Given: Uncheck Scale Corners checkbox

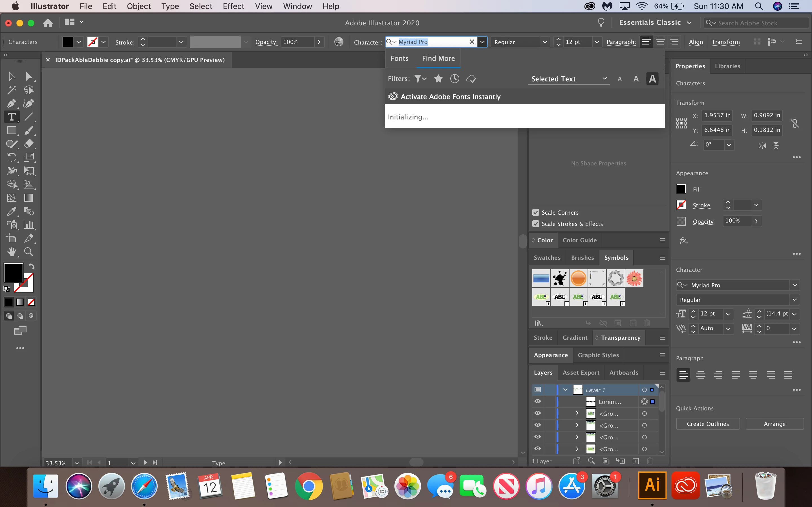Looking at the screenshot, I should pyautogui.click(x=536, y=213).
